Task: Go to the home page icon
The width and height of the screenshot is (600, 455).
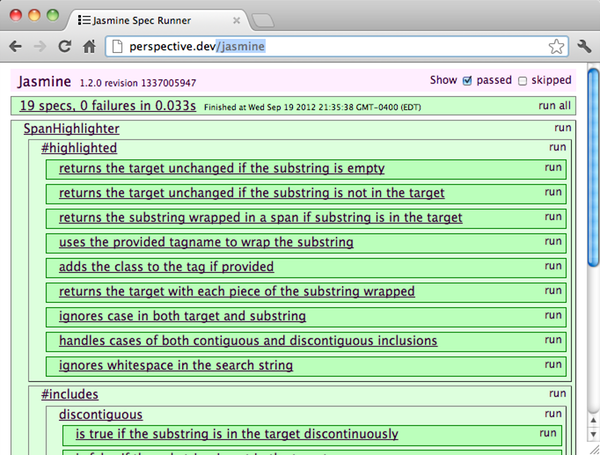Action: [x=89, y=47]
